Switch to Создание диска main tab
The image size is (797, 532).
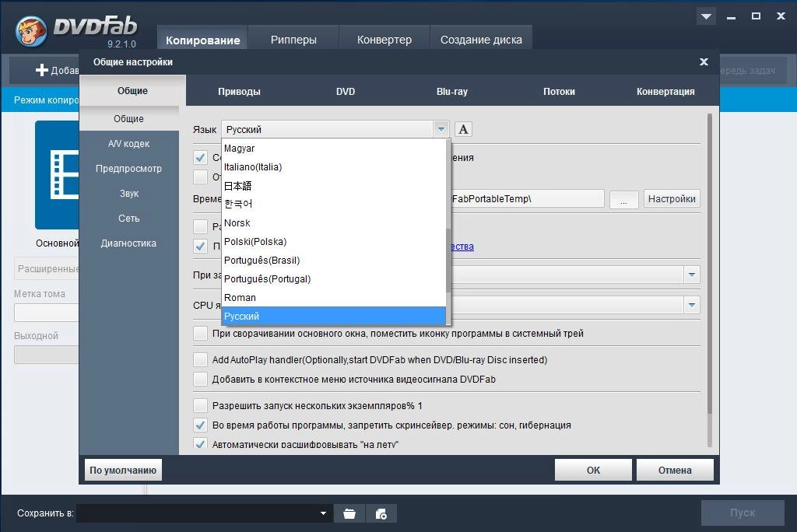coord(481,39)
